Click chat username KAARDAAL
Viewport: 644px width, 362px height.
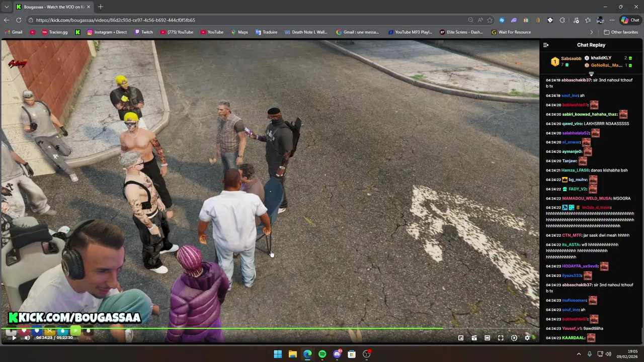click(574, 338)
